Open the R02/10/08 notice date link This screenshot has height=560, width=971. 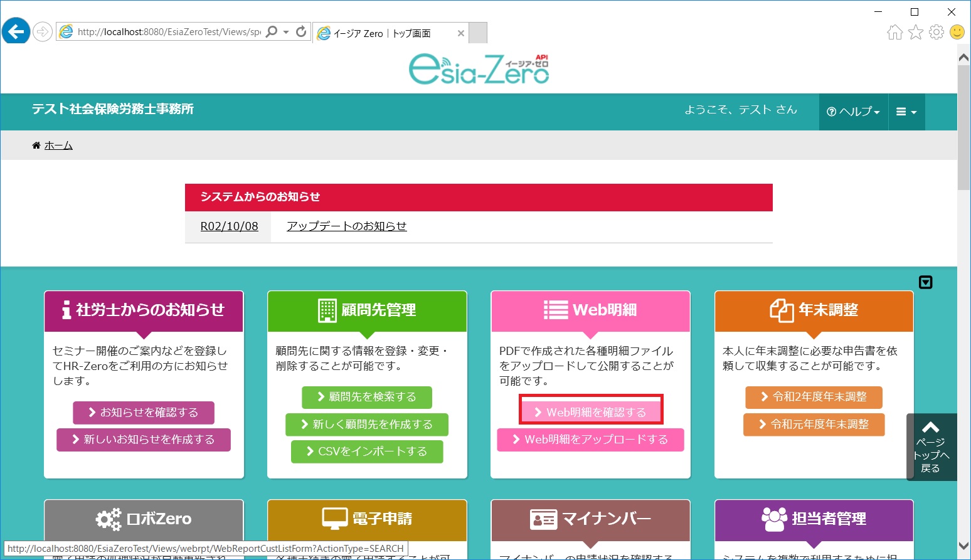pos(230,226)
